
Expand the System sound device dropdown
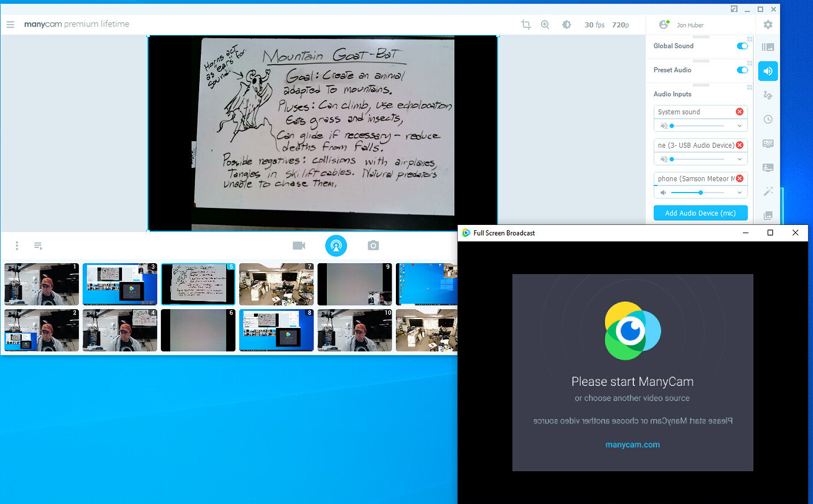739,125
